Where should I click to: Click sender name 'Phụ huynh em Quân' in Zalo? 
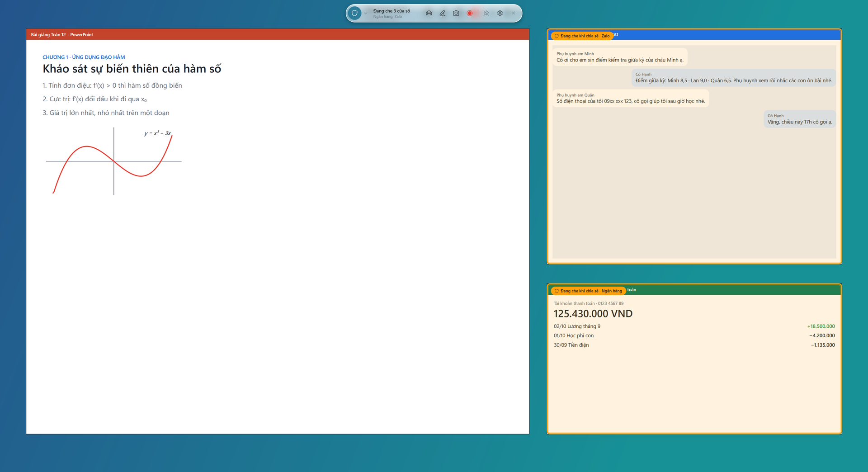tap(576, 95)
